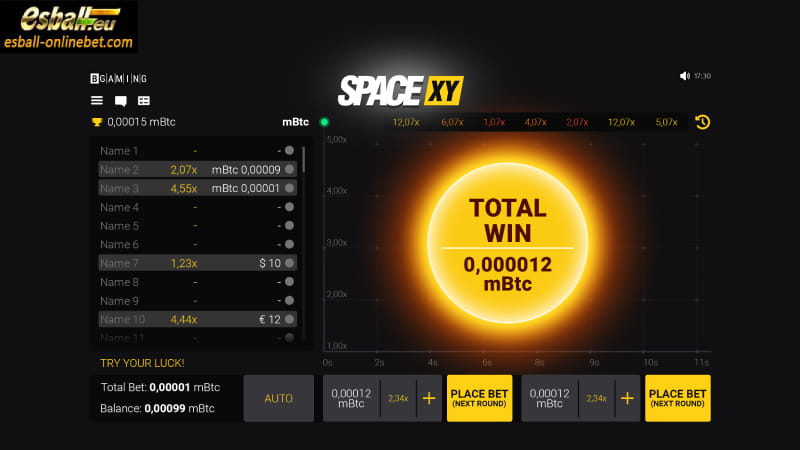Viewport: 800px width, 450px height.
Task: Open the esball-onlinebet.com link
Action: point(68,42)
